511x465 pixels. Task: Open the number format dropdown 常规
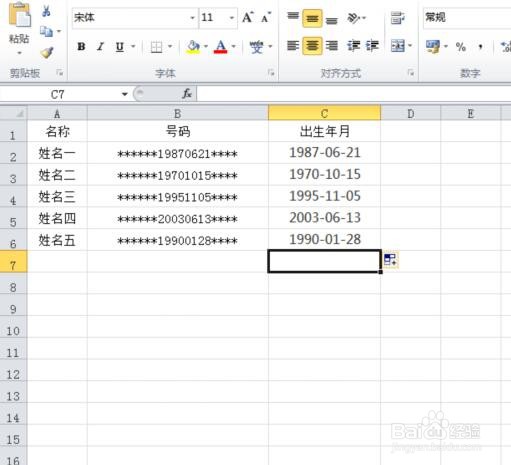click(467, 17)
